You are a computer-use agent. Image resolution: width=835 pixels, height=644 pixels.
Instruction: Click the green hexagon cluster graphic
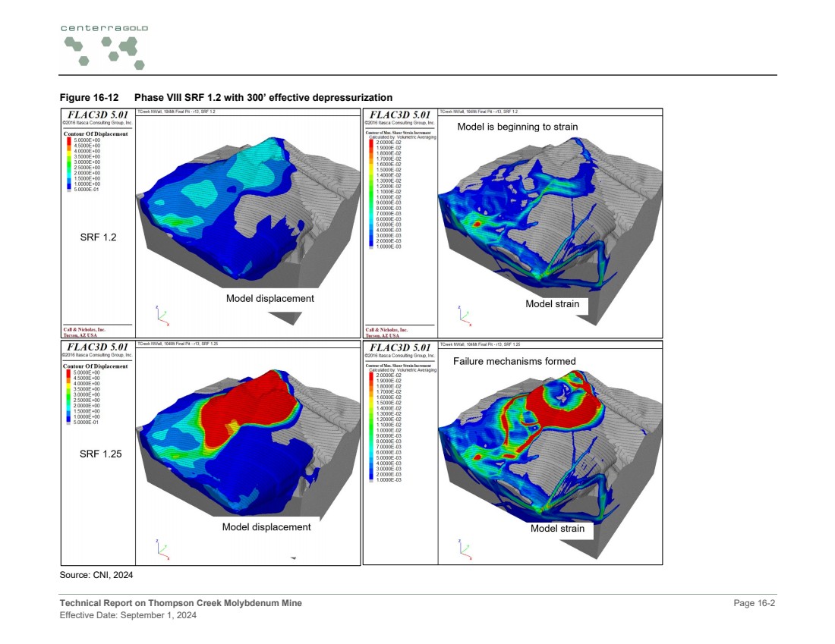tap(105, 52)
